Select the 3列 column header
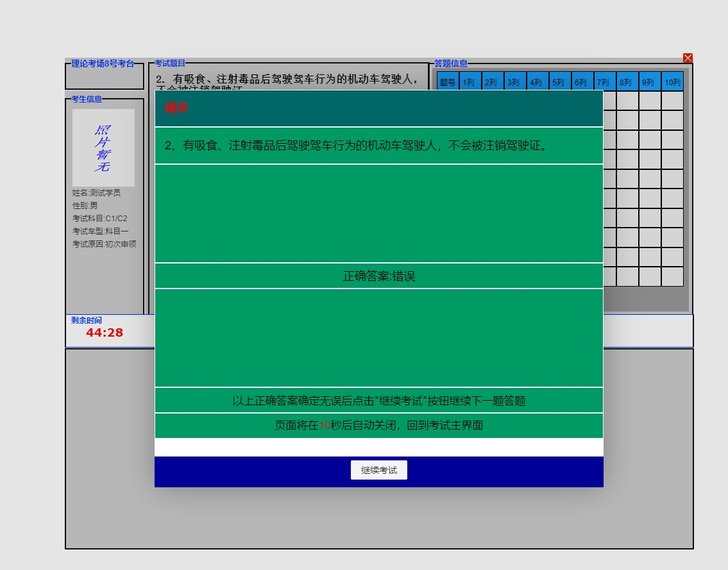The height and width of the screenshot is (570, 728). [x=514, y=81]
